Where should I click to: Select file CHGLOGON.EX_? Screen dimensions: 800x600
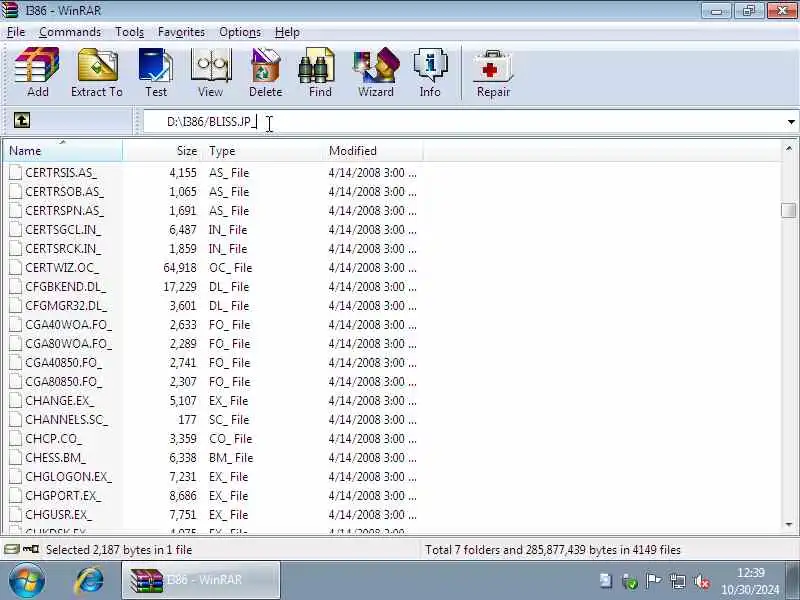tap(68, 477)
